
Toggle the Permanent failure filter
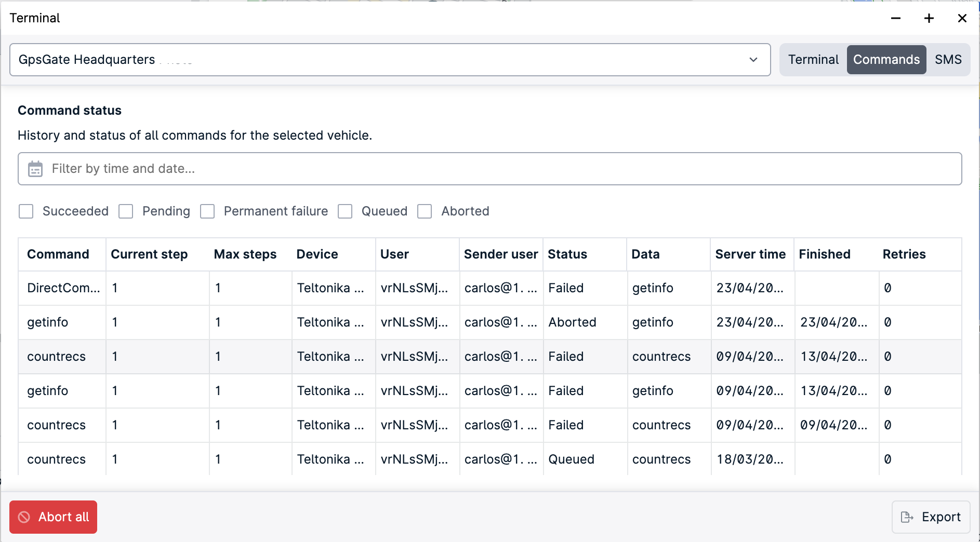click(x=207, y=211)
